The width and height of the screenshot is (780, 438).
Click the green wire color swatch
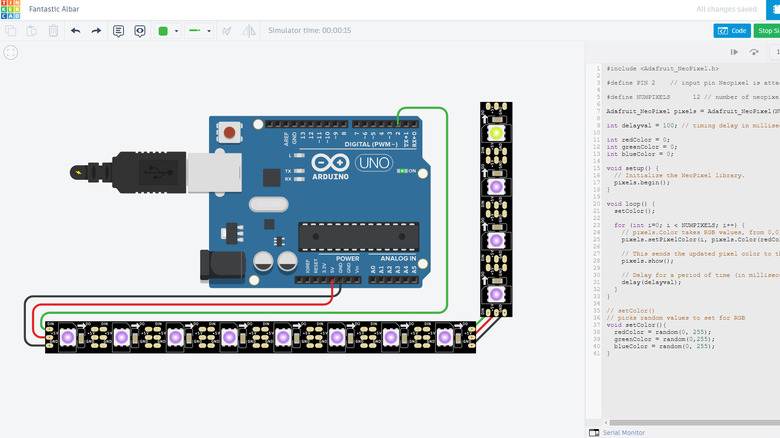(x=163, y=31)
